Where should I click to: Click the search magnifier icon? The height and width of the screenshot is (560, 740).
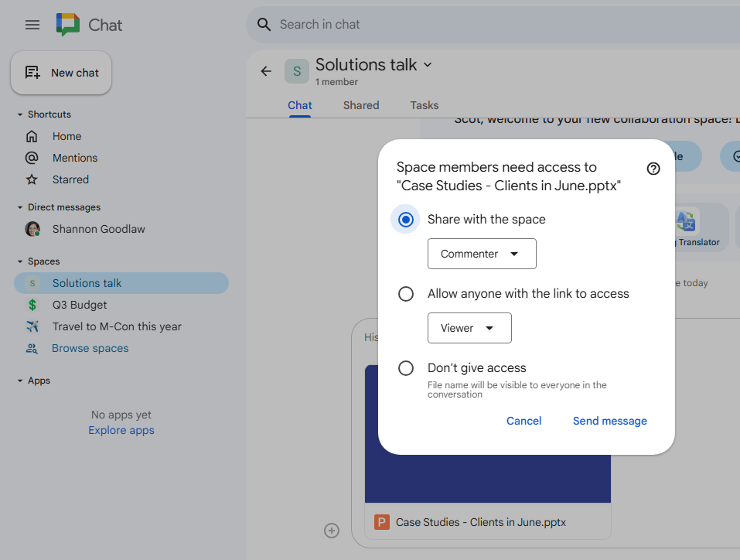pyautogui.click(x=264, y=25)
